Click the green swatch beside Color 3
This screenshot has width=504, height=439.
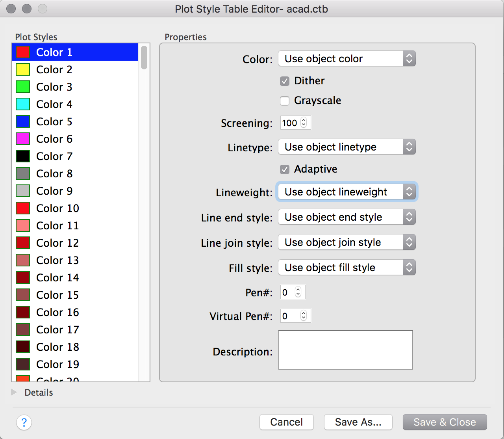click(22, 87)
